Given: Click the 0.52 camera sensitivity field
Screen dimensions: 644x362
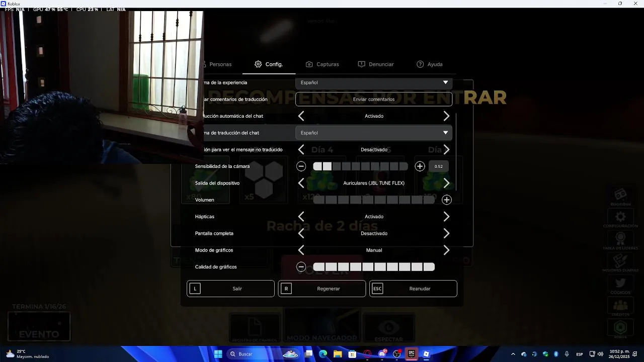Looking at the screenshot, I should (x=438, y=166).
